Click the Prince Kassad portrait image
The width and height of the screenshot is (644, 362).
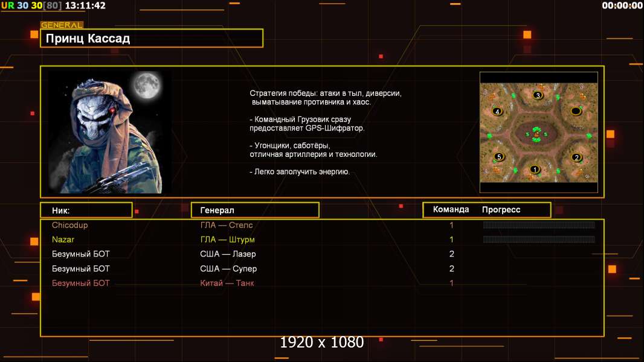[111, 132]
